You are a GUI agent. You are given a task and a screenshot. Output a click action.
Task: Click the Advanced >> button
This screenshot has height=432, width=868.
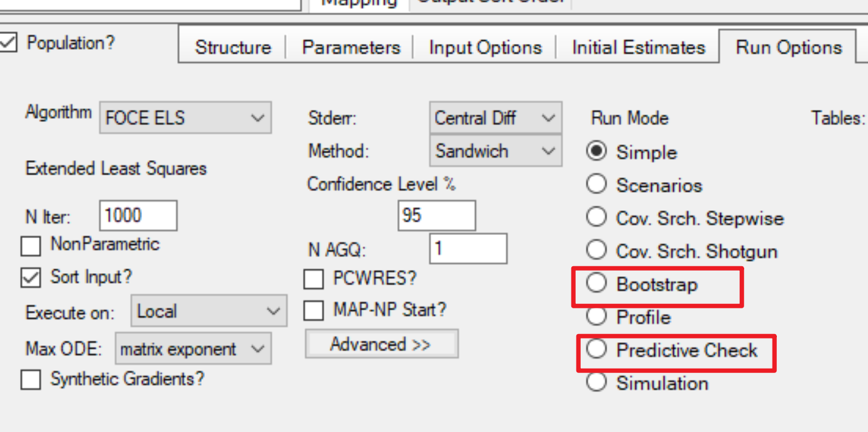click(382, 344)
